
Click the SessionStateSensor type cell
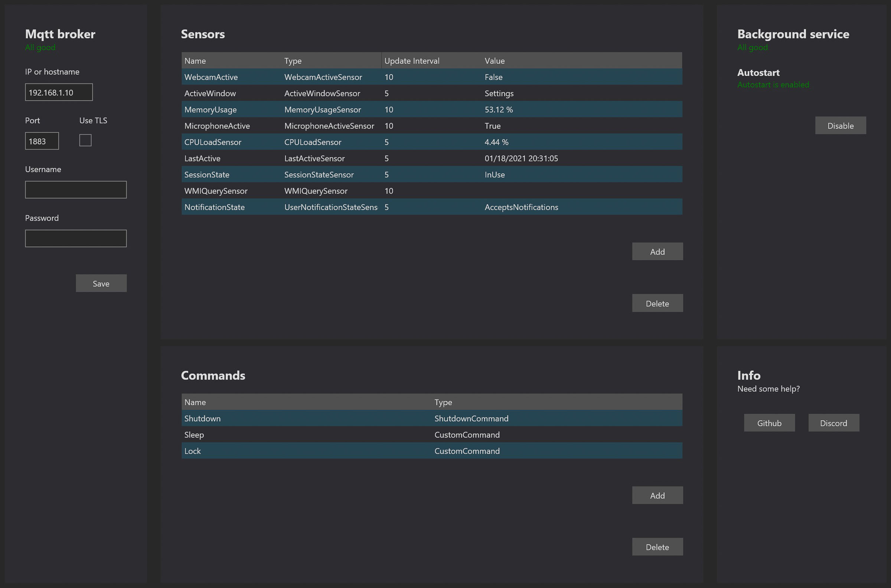(x=332, y=174)
